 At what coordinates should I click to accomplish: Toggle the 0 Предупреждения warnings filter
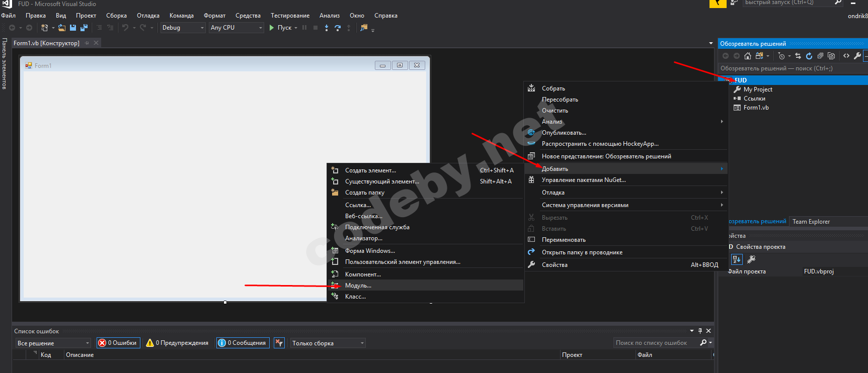[x=177, y=343]
